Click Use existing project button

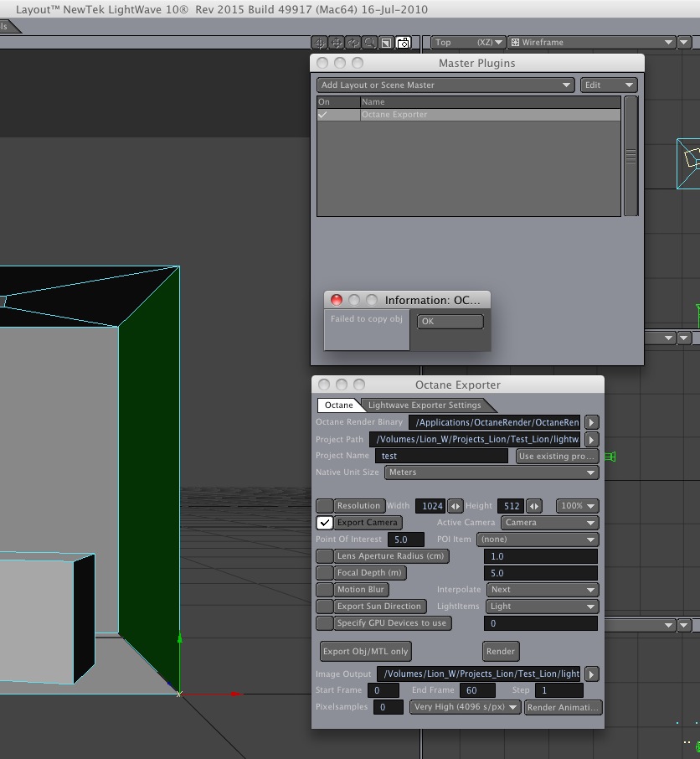(556, 456)
